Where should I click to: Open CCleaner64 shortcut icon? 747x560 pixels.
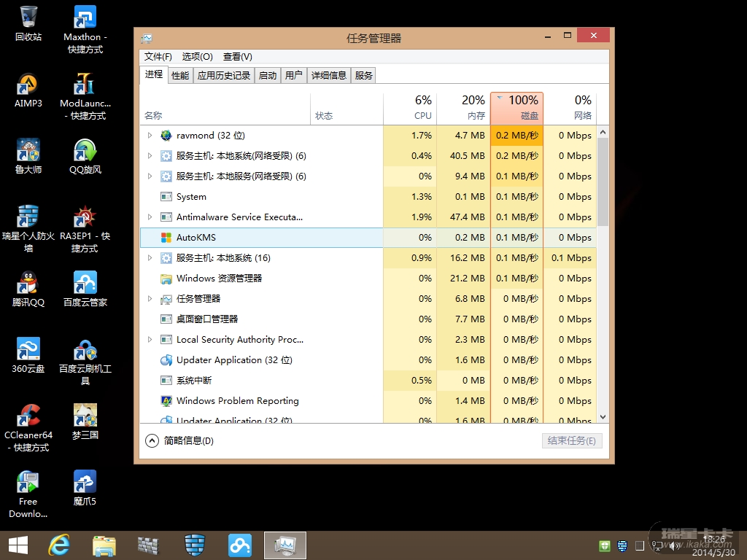(28, 427)
